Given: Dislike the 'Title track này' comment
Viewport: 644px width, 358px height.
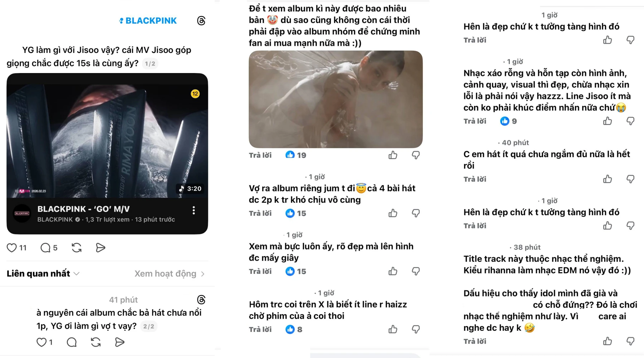Looking at the screenshot, I should click(630, 341).
